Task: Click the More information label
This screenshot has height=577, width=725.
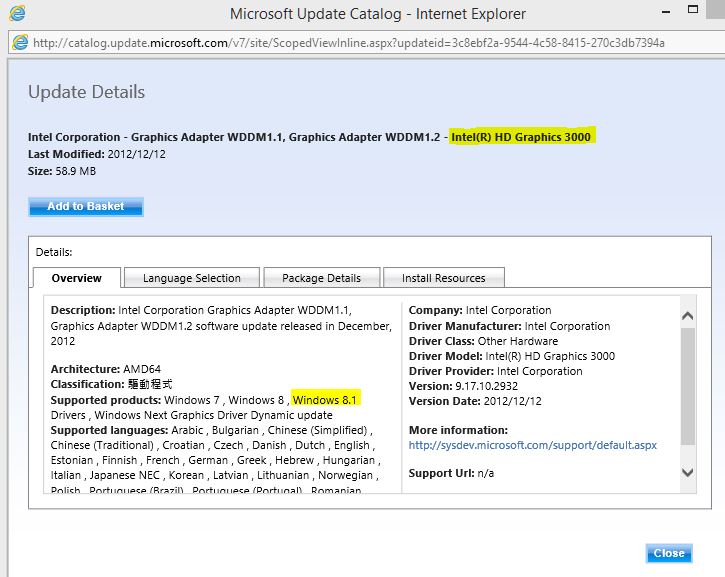Action: [x=458, y=430]
